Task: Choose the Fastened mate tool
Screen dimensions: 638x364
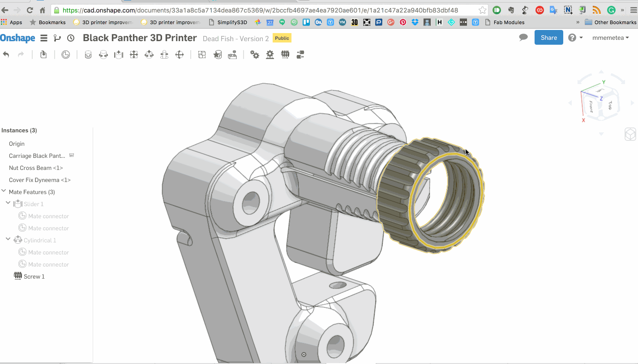Action: pos(88,55)
